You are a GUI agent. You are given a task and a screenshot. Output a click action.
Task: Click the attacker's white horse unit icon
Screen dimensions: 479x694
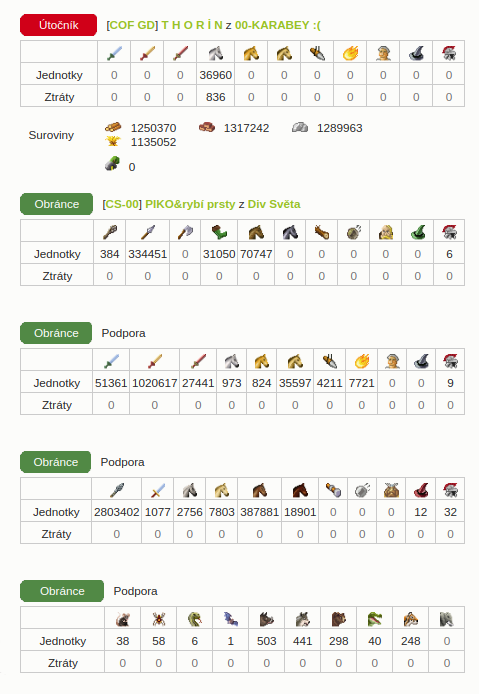pyautogui.click(x=216, y=53)
